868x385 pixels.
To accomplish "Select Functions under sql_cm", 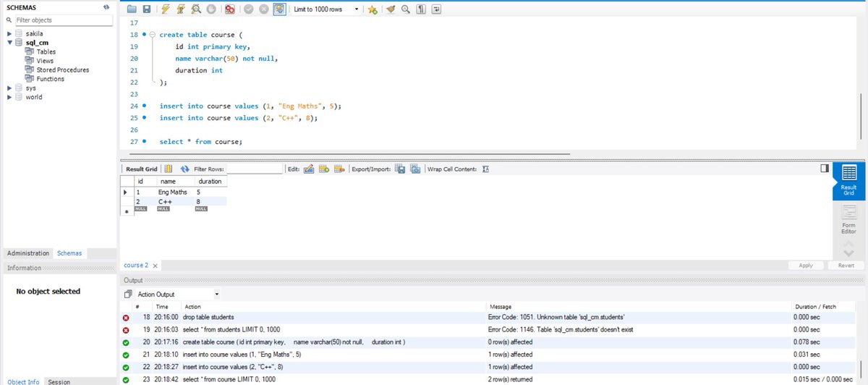I will click(x=50, y=79).
